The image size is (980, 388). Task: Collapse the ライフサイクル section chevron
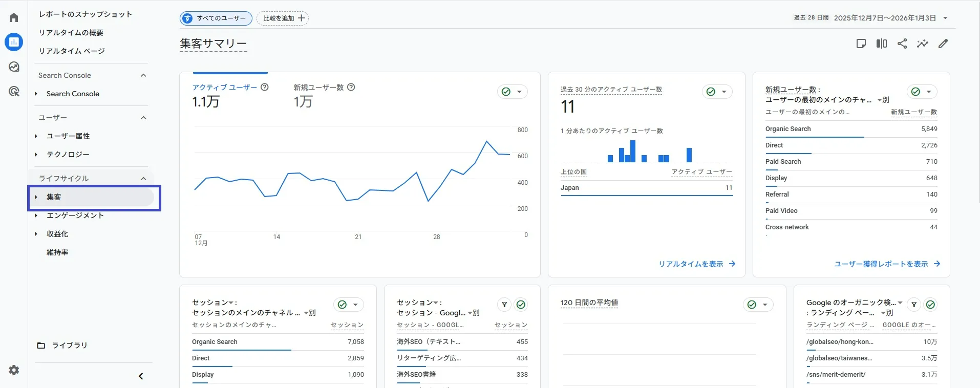(x=143, y=179)
